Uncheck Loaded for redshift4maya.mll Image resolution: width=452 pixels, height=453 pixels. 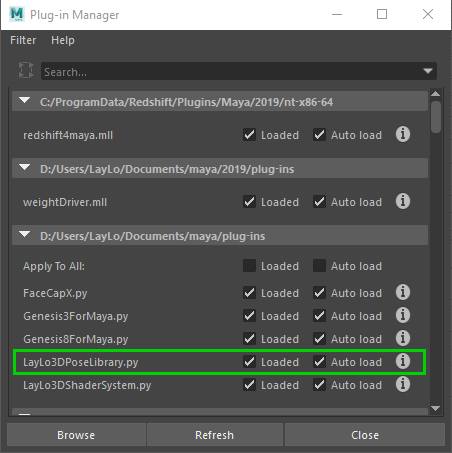(249, 135)
